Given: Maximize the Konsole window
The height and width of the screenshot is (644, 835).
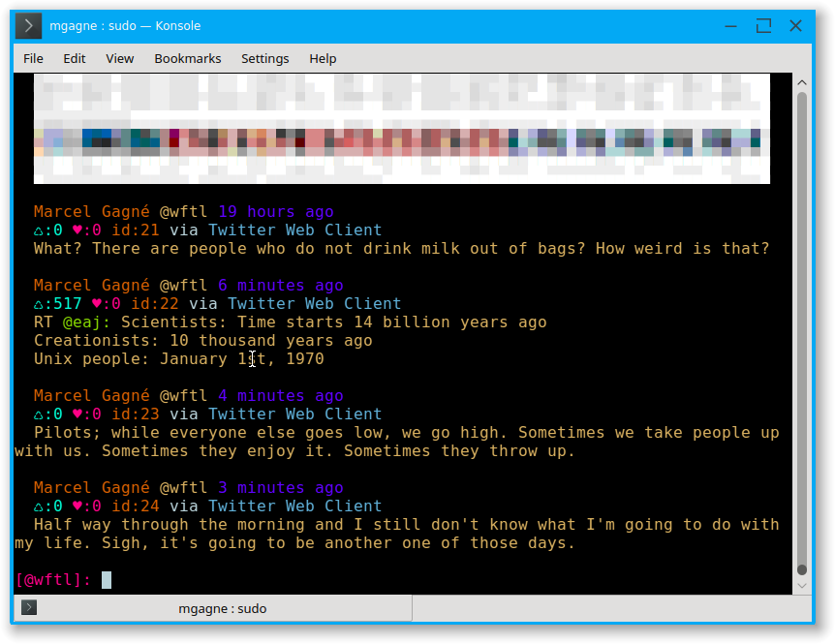Looking at the screenshot, I should click(x=763, y=25).
